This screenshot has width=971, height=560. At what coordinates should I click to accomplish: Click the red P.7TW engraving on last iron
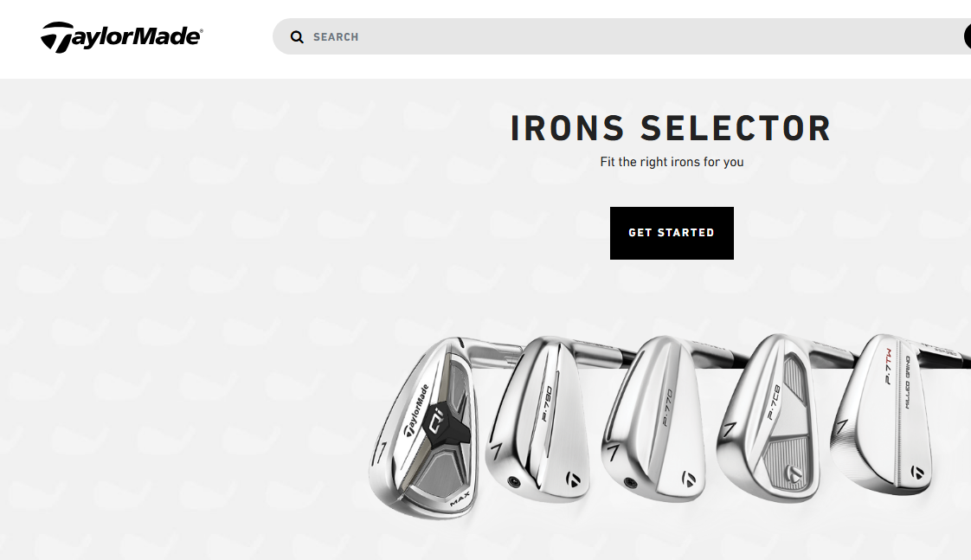tap(887, 366)
